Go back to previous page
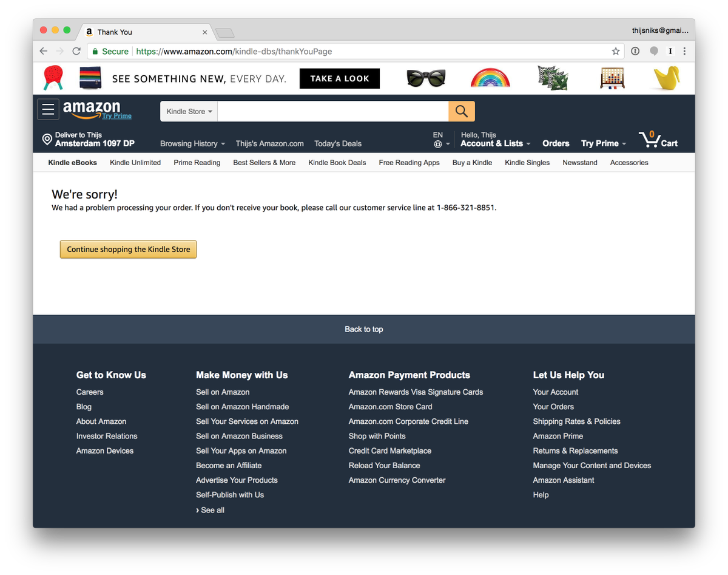 43,51
